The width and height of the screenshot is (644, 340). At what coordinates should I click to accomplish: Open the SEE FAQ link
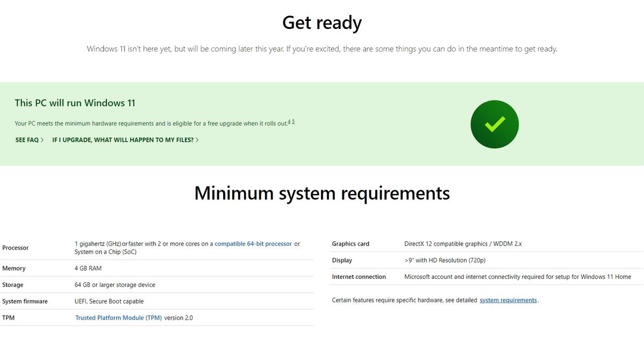[30, 140]
